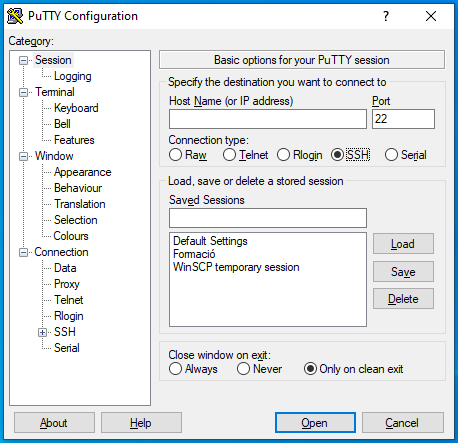458x443 pixels.
Task: Select the Raw connection type
Action: click(175, 155)
